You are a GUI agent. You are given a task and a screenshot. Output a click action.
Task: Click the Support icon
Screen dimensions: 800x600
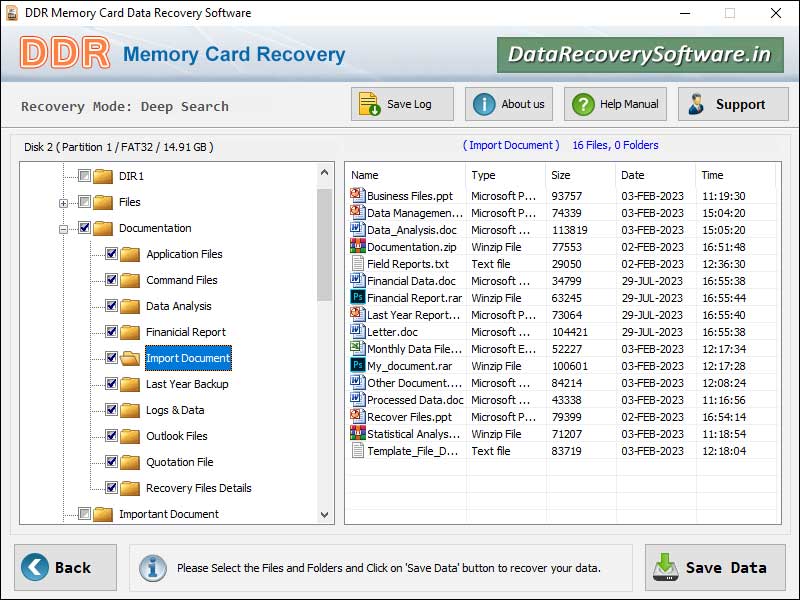[x=695, y=103]
